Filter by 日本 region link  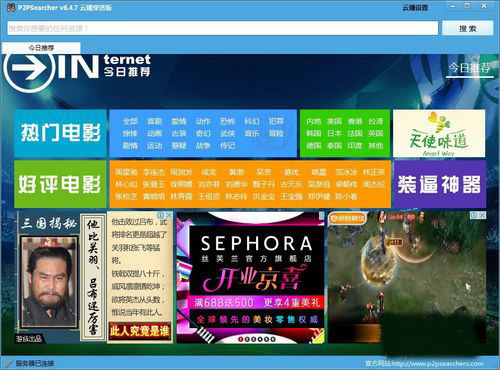pos(334,133)
